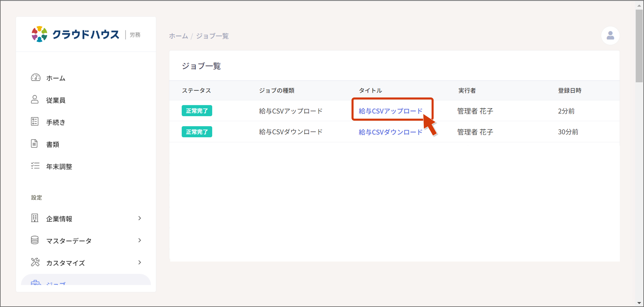Open the 給与CSVアップロード job detail link
Viewport: 644px width, 307px height.
pos(390,111)
